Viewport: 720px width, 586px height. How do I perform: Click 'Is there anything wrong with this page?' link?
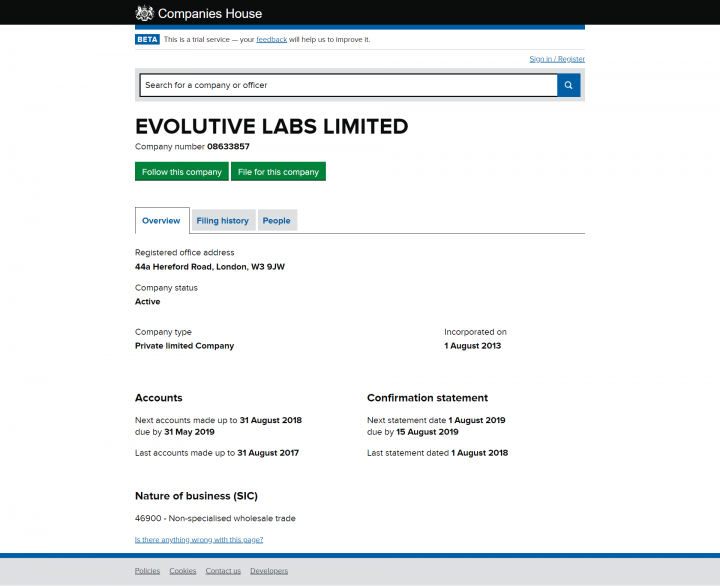[199, 540]
